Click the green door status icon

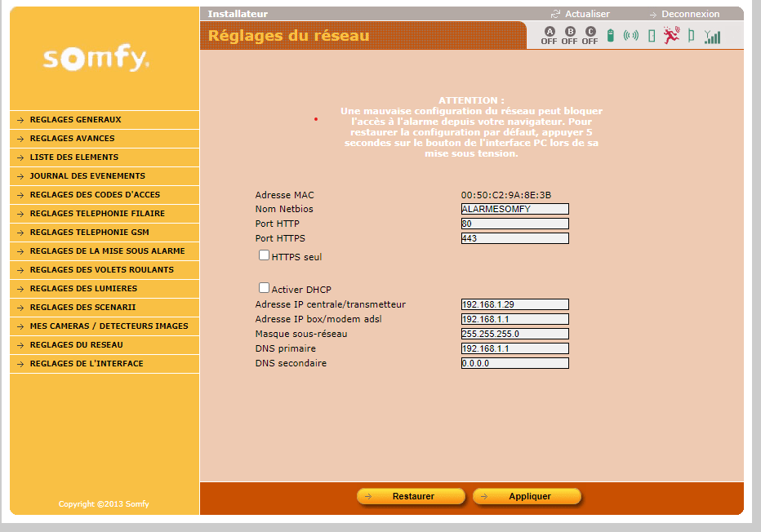pos(652,35)
